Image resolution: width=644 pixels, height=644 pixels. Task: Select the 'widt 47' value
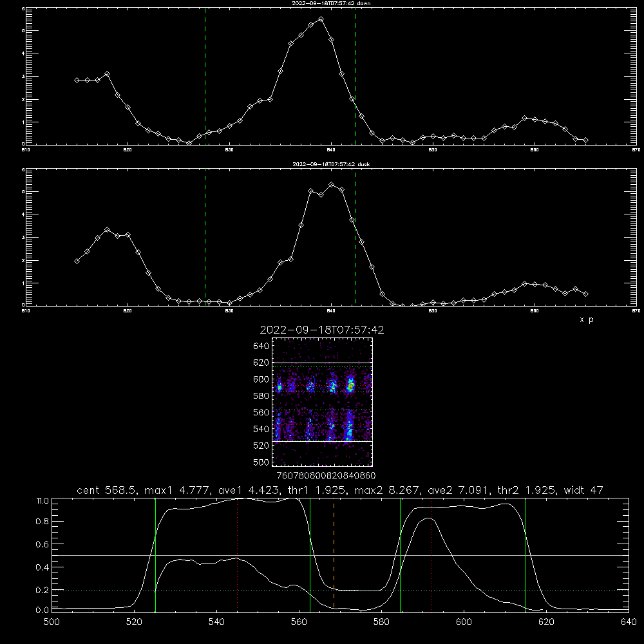pyautogui.click(x=583, y=490)
